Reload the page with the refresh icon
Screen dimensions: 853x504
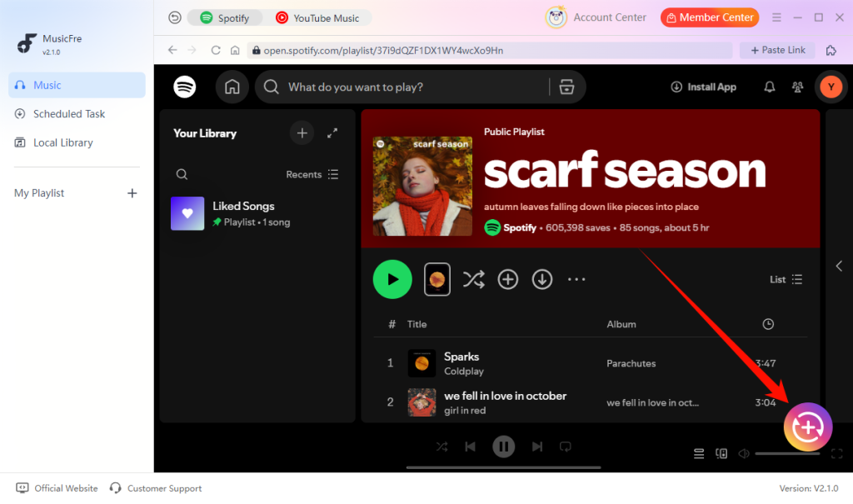216,50
